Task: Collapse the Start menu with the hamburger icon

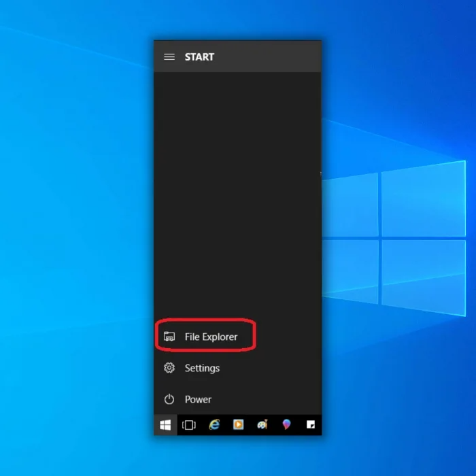Action: click(x=169, y=57)
